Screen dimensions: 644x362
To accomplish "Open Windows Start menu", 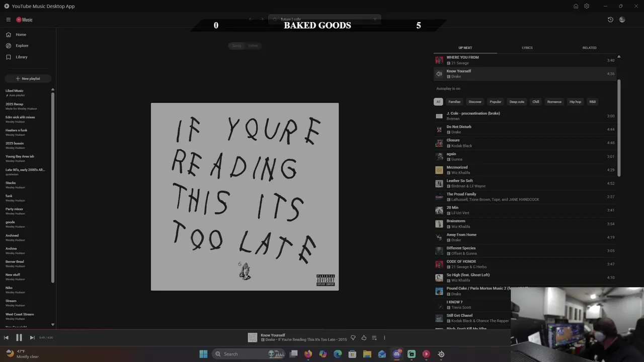I will [x=203, y=354].
